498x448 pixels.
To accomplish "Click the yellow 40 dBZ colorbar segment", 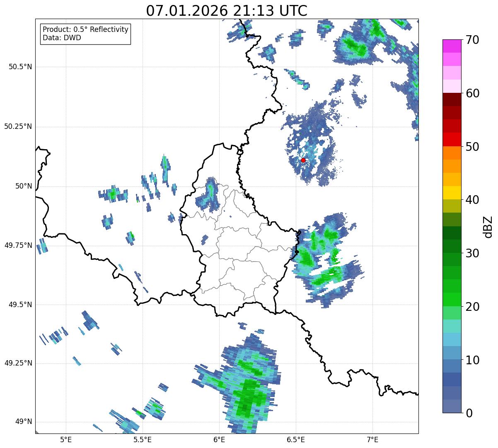I will click(452, 193).
